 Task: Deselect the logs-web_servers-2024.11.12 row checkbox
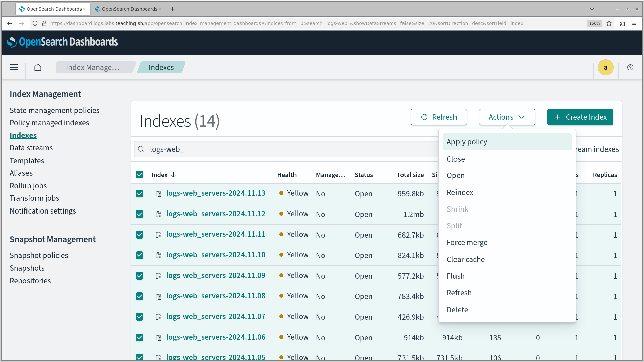point(140,214)
